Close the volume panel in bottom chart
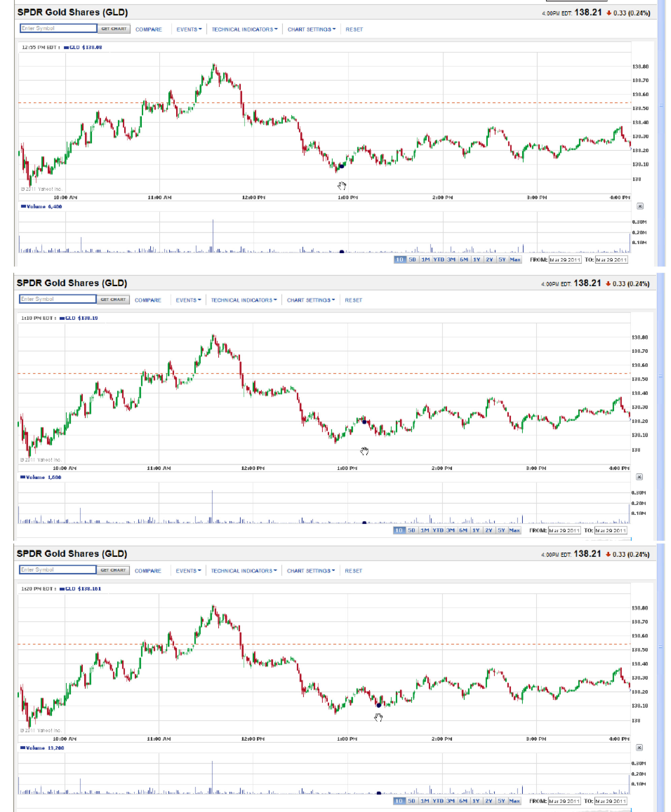Viewport: 671px width, 812px height. pyautogui.click(x=639, y=747)
